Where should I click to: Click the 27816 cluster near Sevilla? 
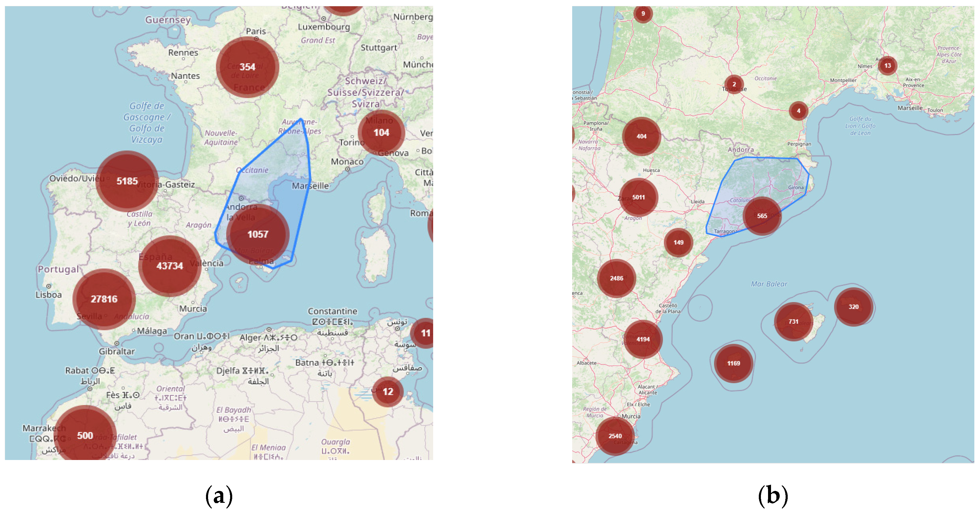click(x=104, y=299)
